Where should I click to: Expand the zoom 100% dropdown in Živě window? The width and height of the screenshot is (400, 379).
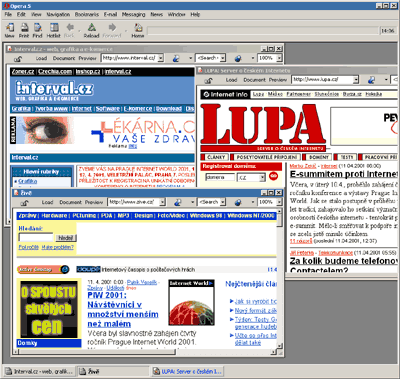279,202
